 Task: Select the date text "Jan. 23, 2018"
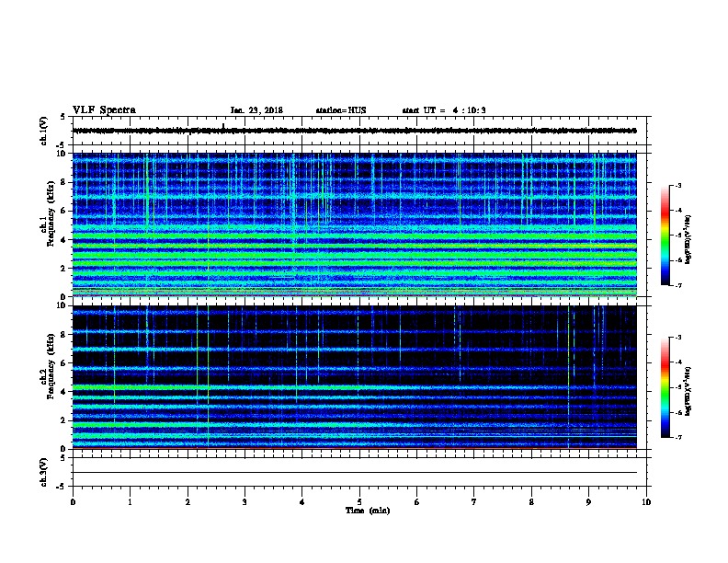pos(256,110)
